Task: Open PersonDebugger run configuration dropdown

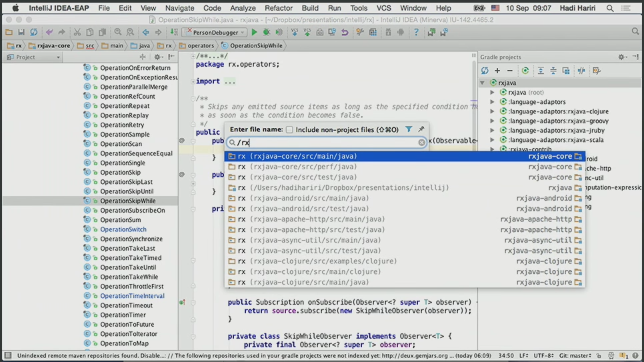Action: pyautogui.click(x=215, y=32)
